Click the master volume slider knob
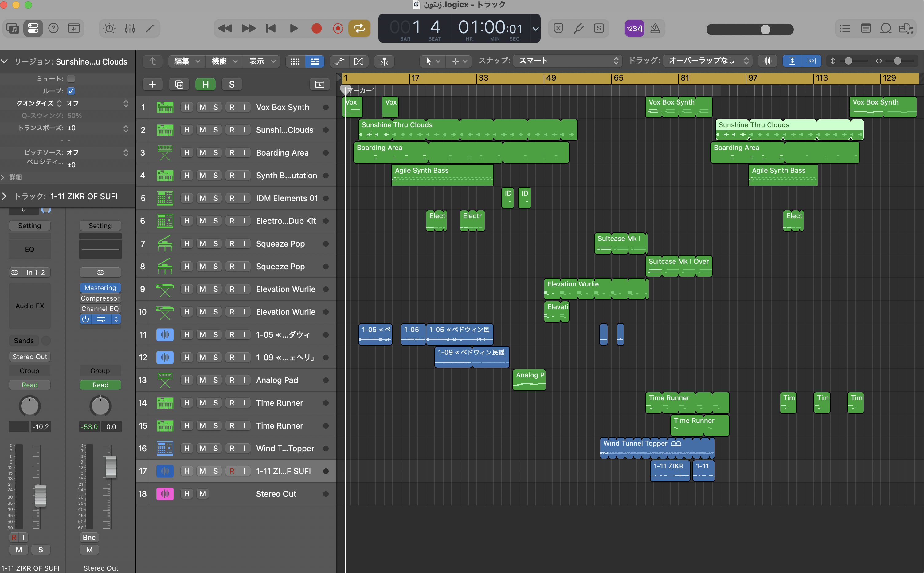Image resolution: width=924 pixels, height=573 pixels. coord(765,30)
